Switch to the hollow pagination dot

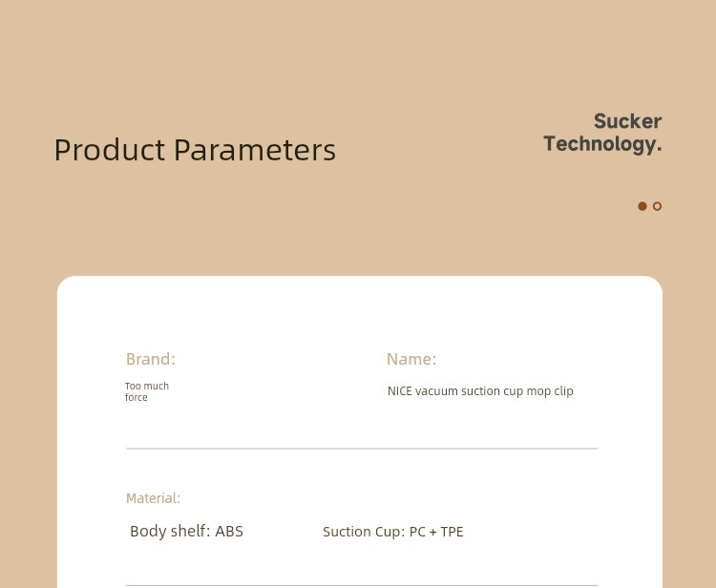coord(657,206)
